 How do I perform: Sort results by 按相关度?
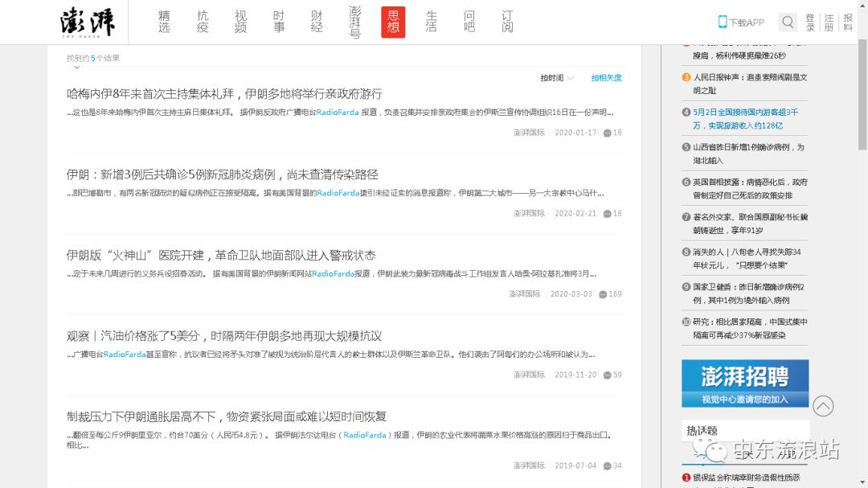606,78
